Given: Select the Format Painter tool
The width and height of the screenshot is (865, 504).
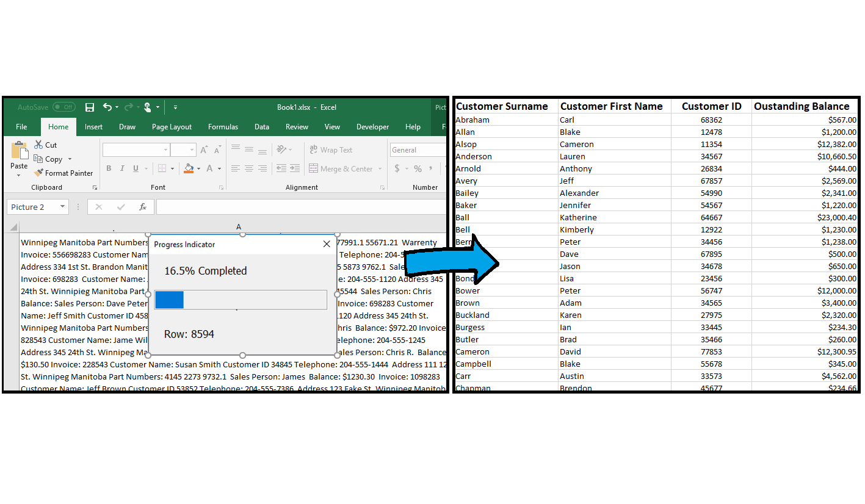Looking at the screenshot, I should (63, 173).
